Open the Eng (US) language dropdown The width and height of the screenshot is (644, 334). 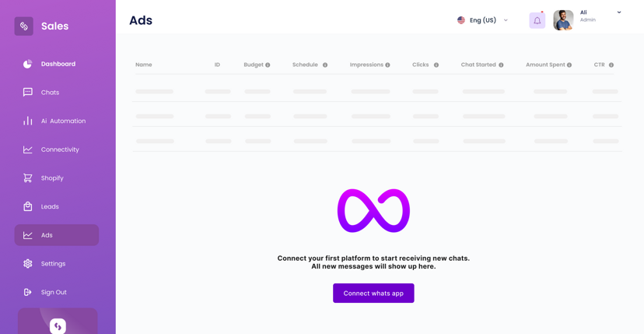coord(483,20)
